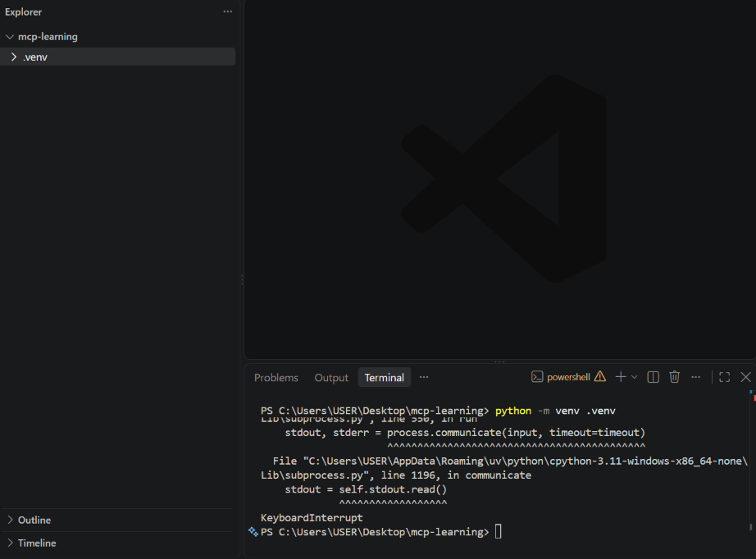Collapse the mcp-learning root folder
Image resolution: width=756 pixels, height=559 pixels.
[x=10, y=37]
